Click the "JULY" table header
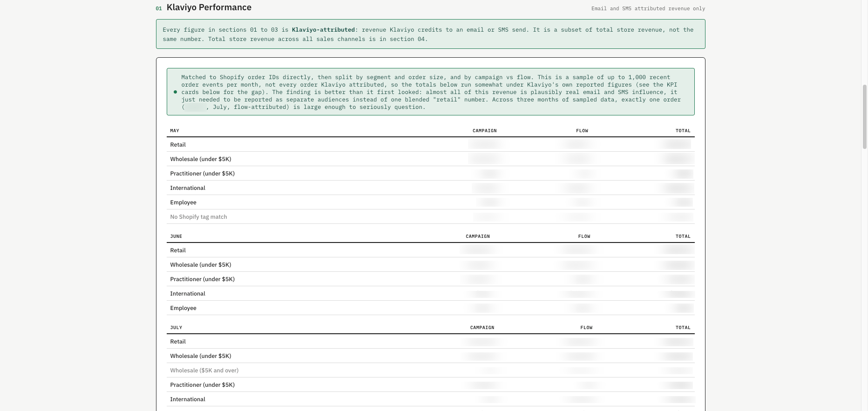Viewport: 868px width, 411px height. tap(176, 328)
